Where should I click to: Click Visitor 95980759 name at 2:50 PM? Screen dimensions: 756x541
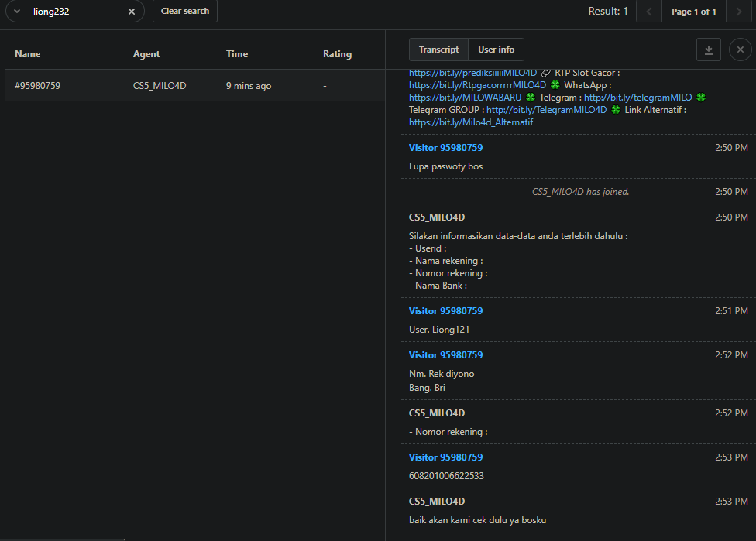click(445, 148)
